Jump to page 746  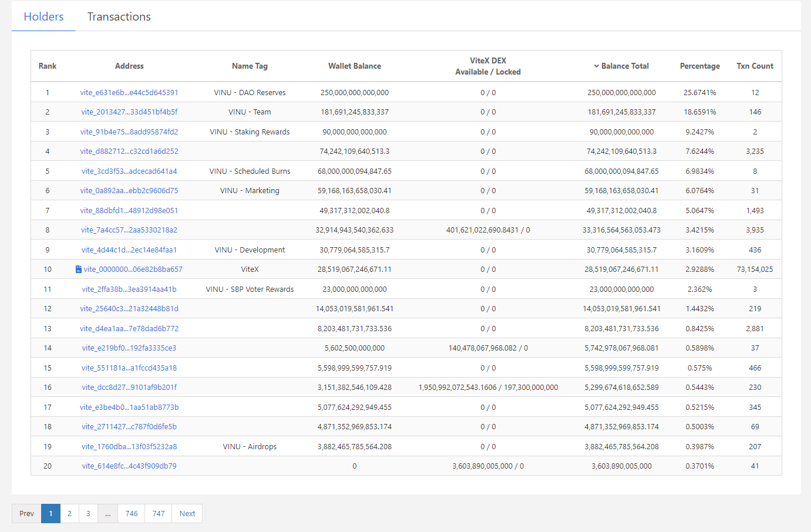click(x=132, y=514)
